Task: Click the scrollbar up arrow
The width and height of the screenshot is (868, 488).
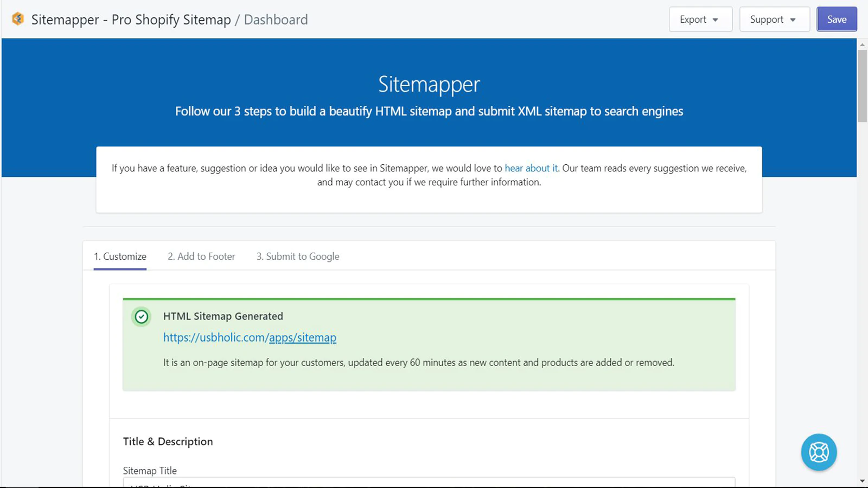Action: (862, 44)
